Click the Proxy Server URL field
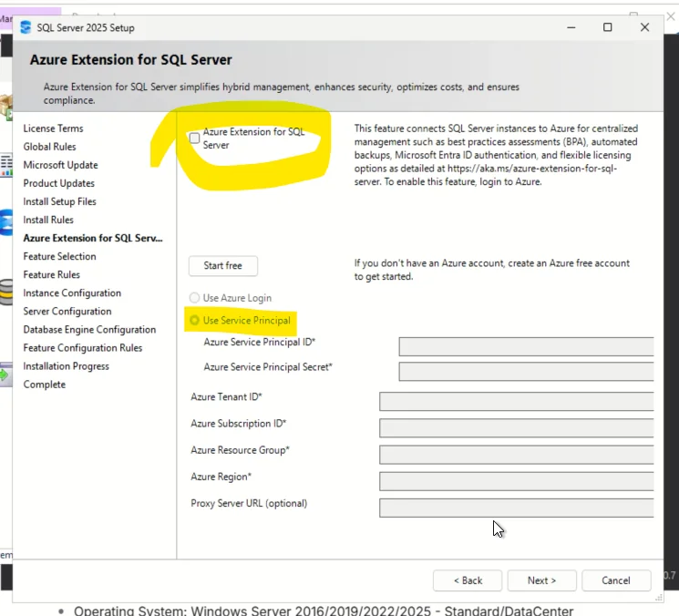679x616 pixels. point(516,508)
